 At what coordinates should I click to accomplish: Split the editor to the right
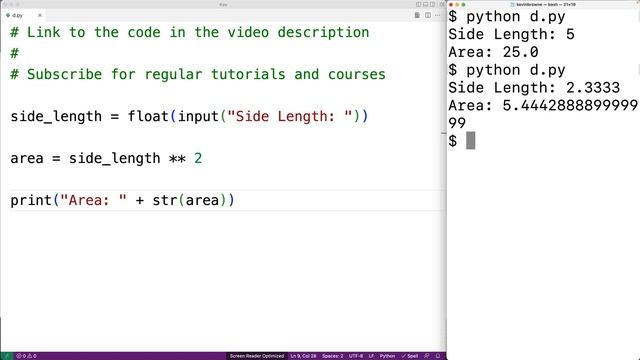428,15
